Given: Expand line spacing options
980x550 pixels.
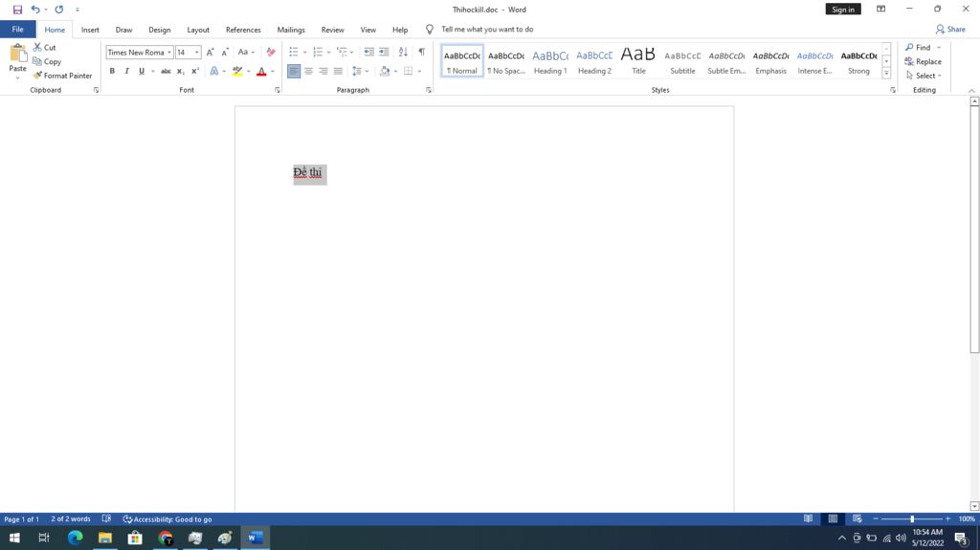Looking at the screenshot, I should (x=360, y=71).
